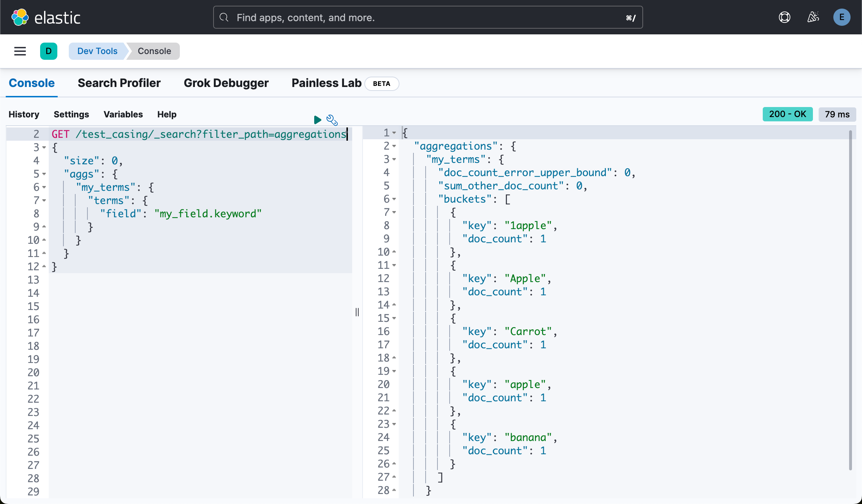Collapse fold arrow at request line 3

tap(44, 147)
